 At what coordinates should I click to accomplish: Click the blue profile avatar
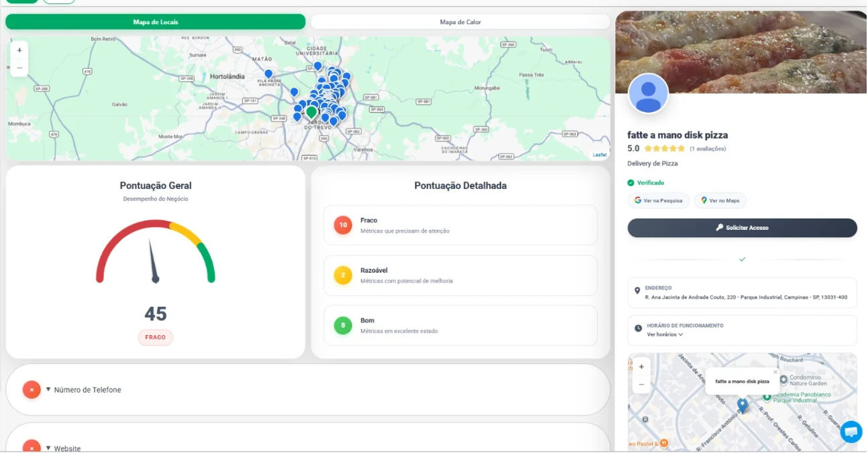point(648,94)
